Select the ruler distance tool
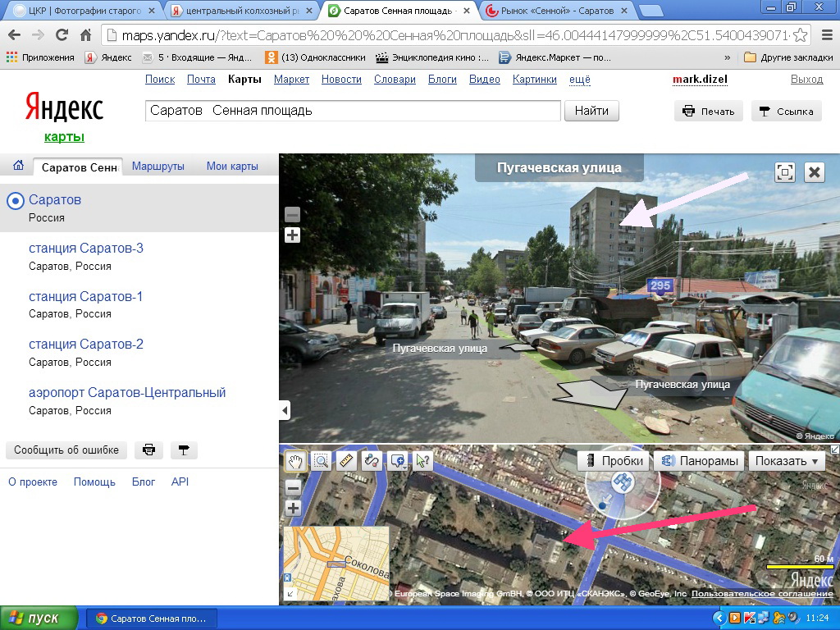This screenshot has width=840, height=630. (346, 461)
